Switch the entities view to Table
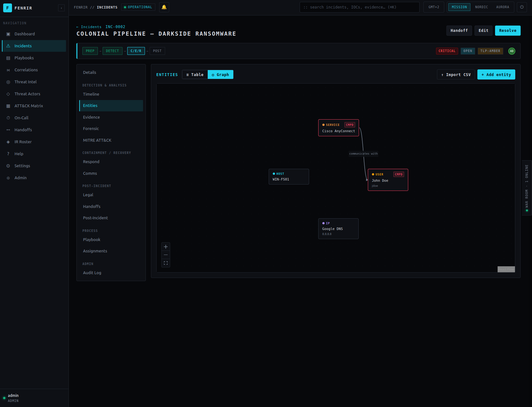Image resolution: width=532 pixels, height=407 pixels. [x=195, y=75]
